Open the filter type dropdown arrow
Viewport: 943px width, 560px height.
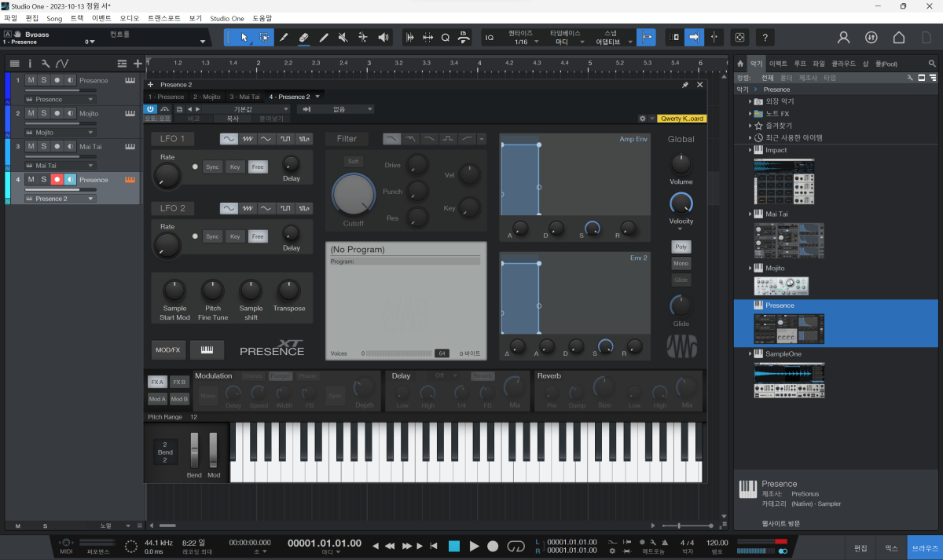481,139
